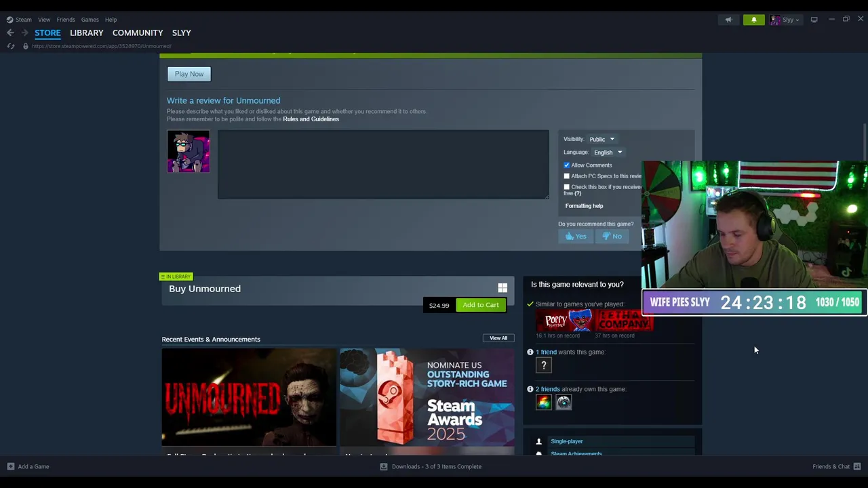Check the received-for-free checkbox
Viewport: 868px width, 488px height.
coord(567,187)
